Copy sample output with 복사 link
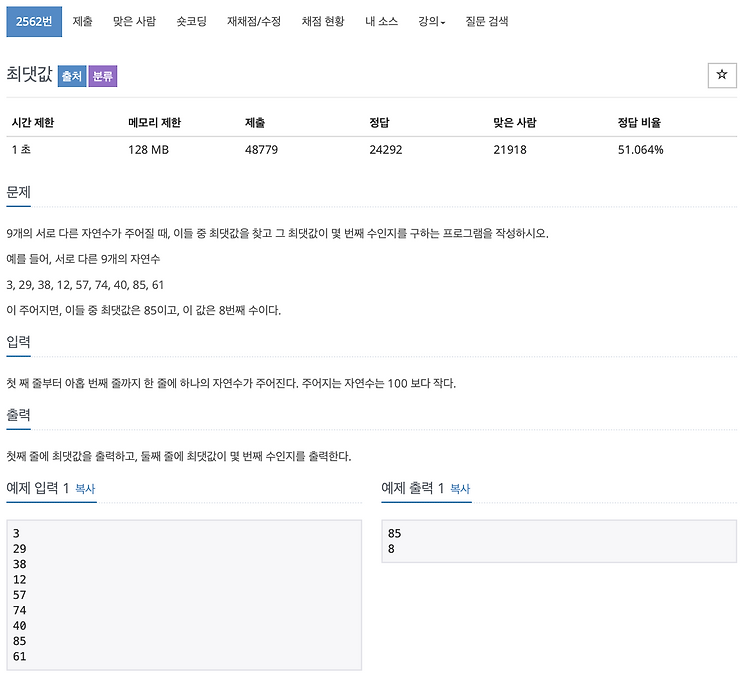The width and height of the screenshot is (750, 679). (460, 489)
